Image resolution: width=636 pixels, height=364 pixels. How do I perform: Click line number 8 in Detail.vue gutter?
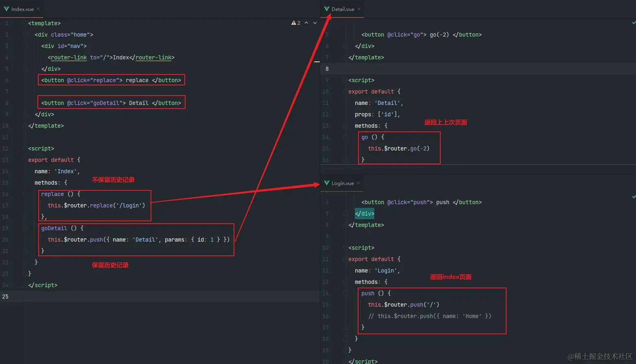click(x=327, y=69)
